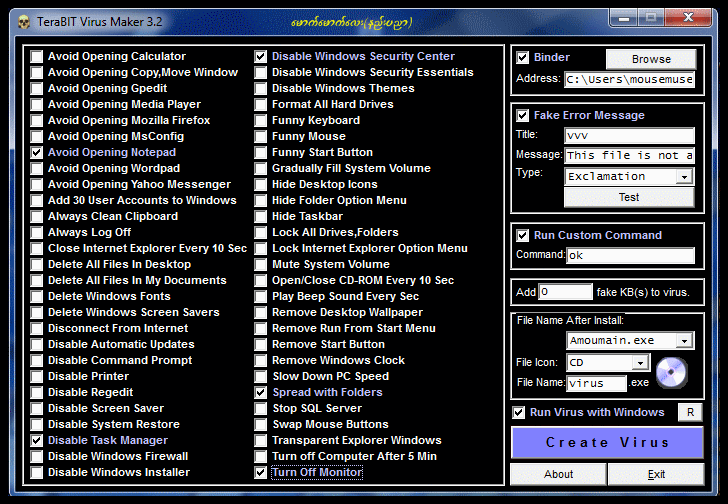Screen dimensions: 728x504
Task: Enable Disable Windows Firewall checkbox
Action: pos(37,457)
